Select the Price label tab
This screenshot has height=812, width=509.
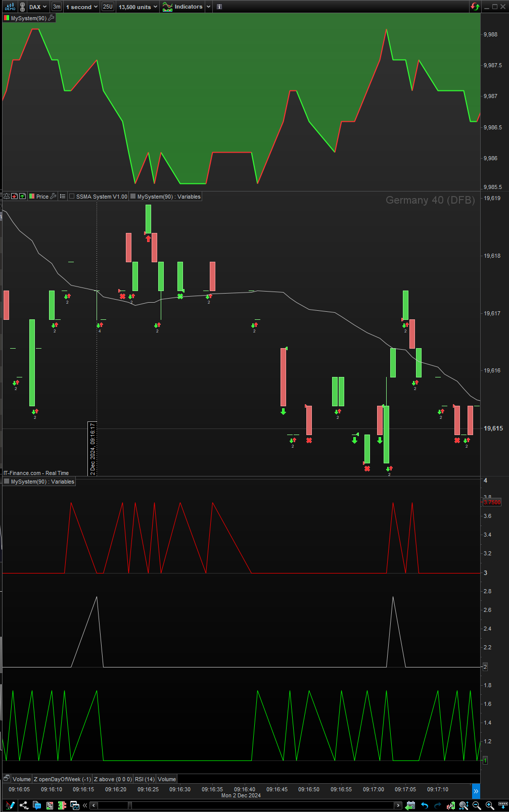42,197
